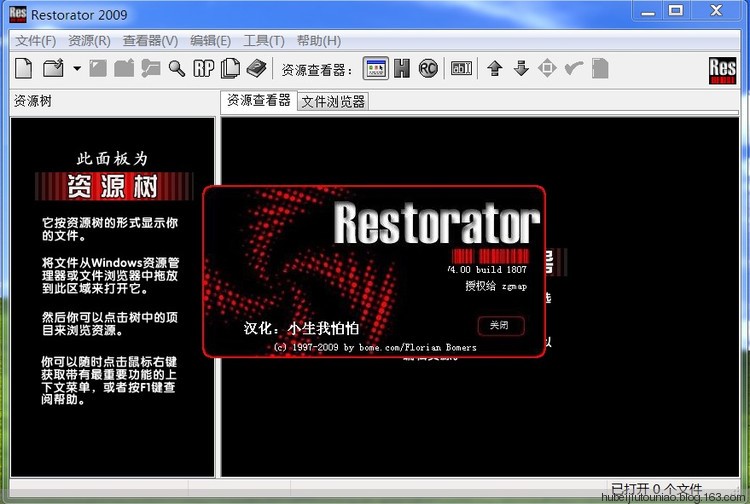Open the magnifier Find tool
Screen dimensions: 750x504
[x=176, y=68]
